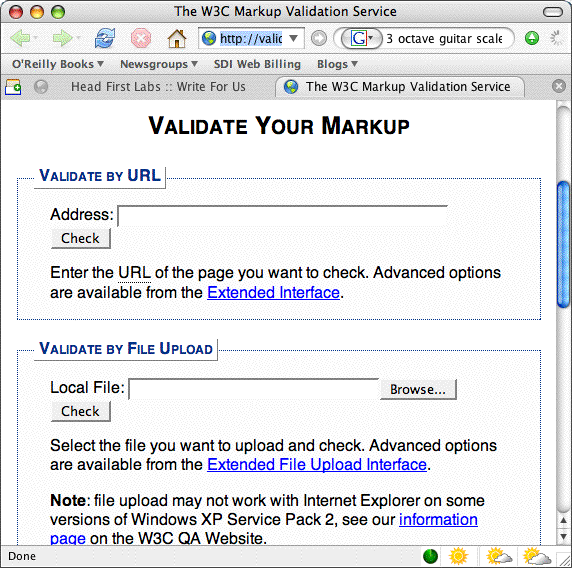The height and width of the screenshot is (568, 572).
Task: Click the Local File input field
Action: [254, 389]
